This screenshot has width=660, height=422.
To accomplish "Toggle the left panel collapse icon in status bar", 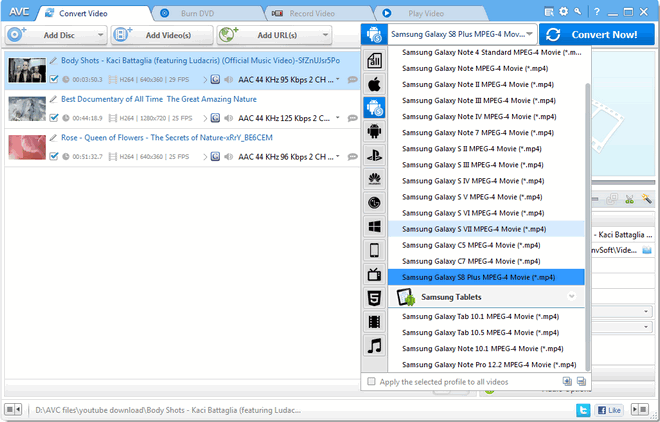I will point(13,409).
